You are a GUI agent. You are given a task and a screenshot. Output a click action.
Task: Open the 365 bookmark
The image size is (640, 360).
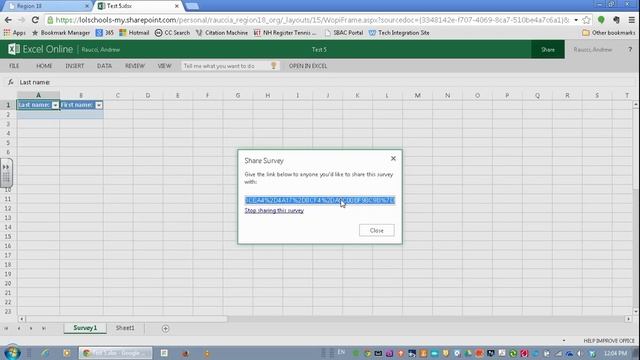click(x=105, y=33)
